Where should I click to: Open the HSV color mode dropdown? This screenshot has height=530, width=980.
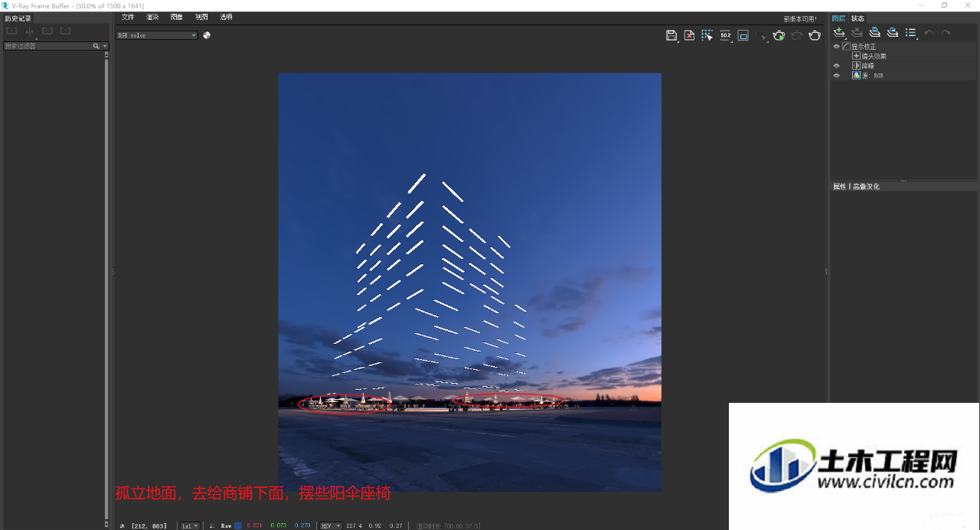[x=331, y=526]
